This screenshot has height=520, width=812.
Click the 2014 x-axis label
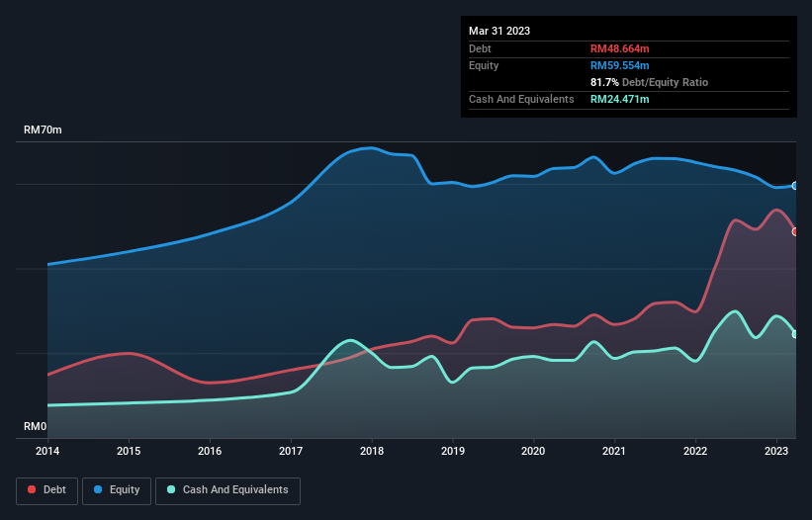click(x=47, y=451)
